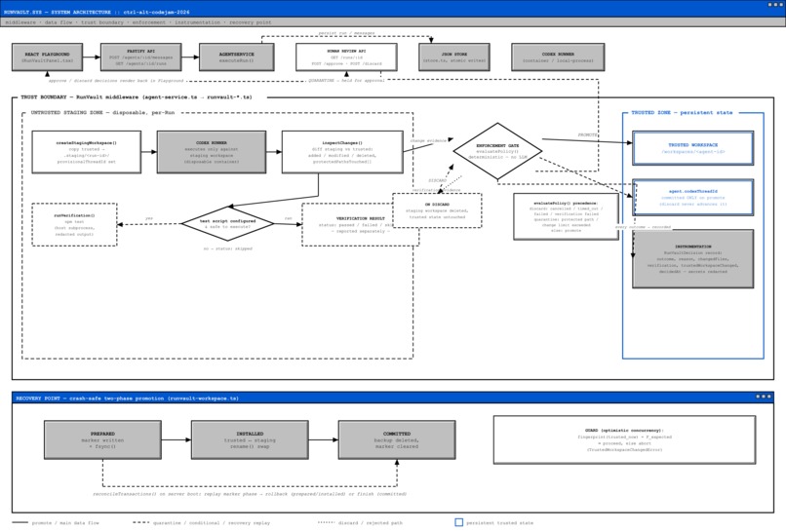Select CODEX RUNNER box inside the staging zone

point(212,152)
